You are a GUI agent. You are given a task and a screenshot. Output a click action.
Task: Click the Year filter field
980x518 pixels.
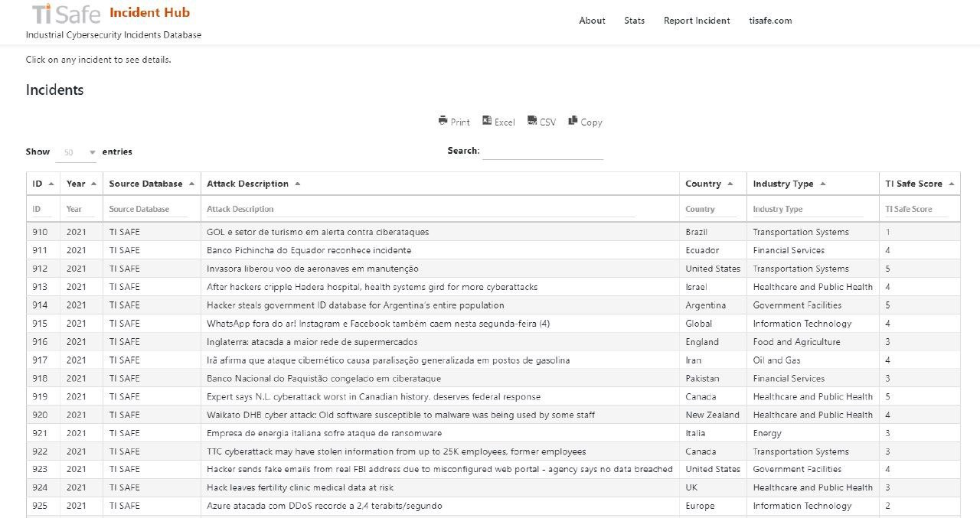click(x=81, y=209)
